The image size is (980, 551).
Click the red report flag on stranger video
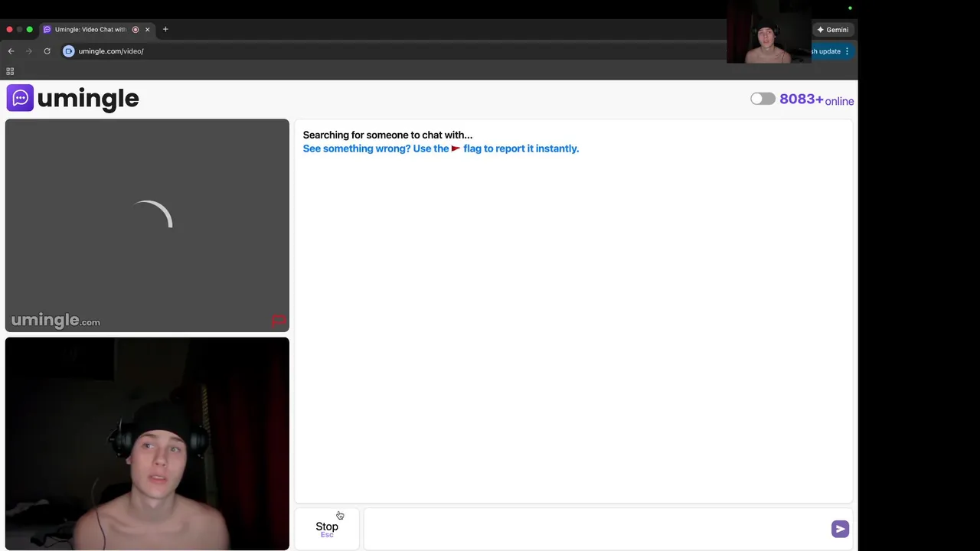click(x=278, y=321)
